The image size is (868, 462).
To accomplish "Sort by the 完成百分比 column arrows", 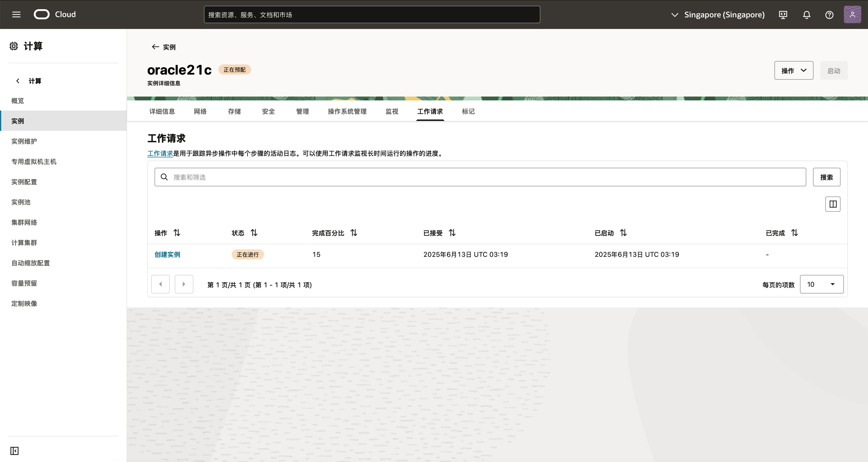I will coord(354,233).
